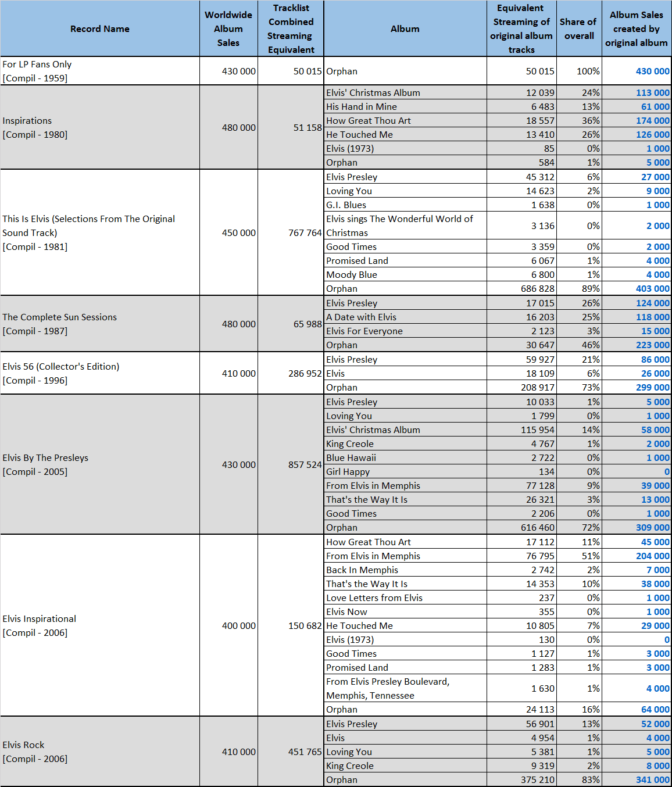Click the 65 988 combined streaming value
Screen dimensions: 672x787
(291, 324)
